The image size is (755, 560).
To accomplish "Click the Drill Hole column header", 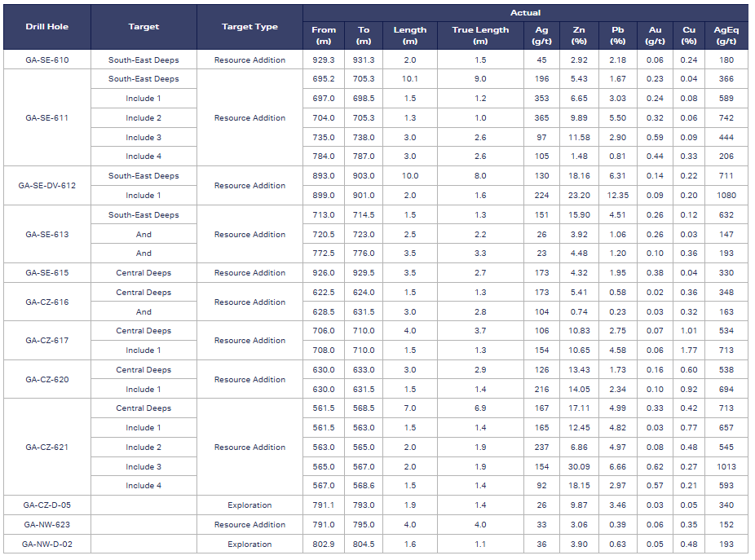I will point(46,27).
